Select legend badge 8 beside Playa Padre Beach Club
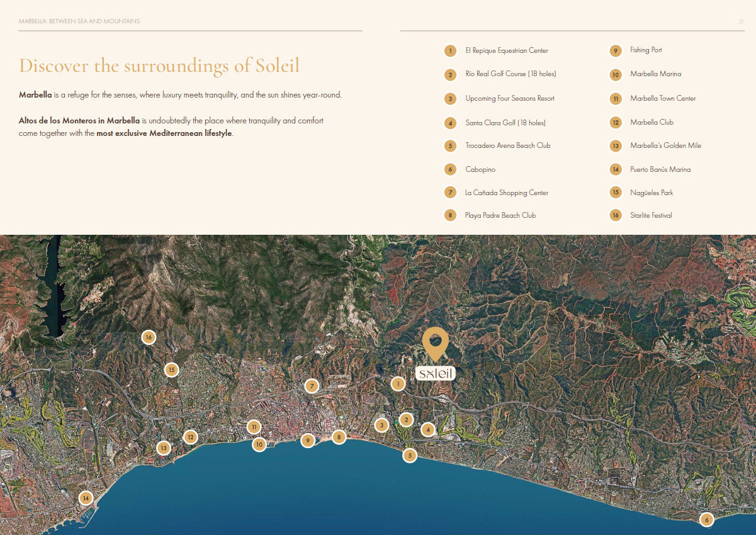 (450, 215)
